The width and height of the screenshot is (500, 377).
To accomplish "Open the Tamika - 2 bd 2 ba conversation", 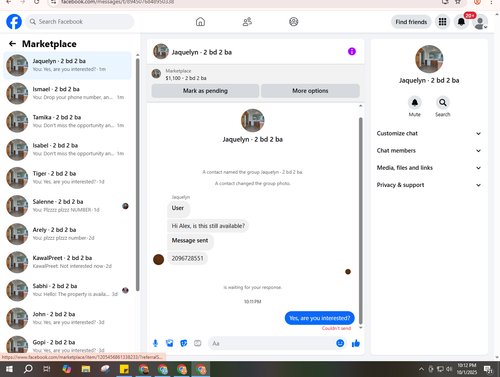I will click(x=67, y=121).
